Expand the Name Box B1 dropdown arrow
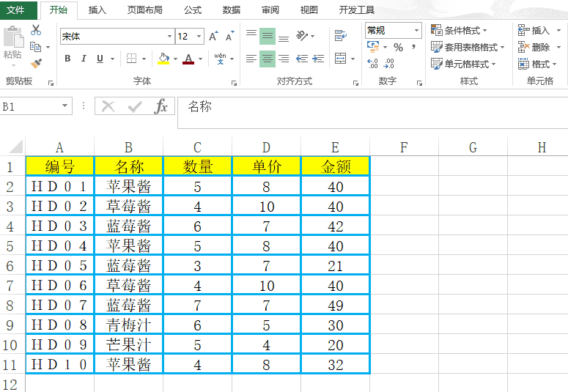This screenshot has height=392, width=568. point(64,106)
